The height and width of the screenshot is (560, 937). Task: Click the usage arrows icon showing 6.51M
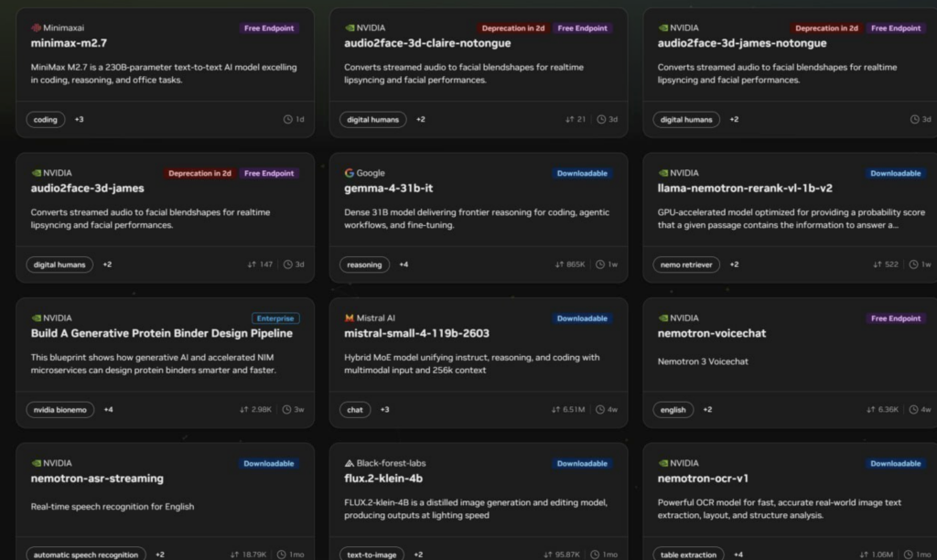point(555,409)
